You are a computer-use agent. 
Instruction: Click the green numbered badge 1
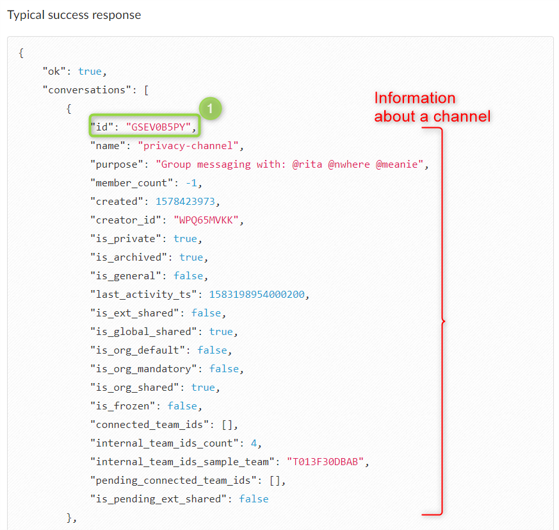click(x=210, y=108)
